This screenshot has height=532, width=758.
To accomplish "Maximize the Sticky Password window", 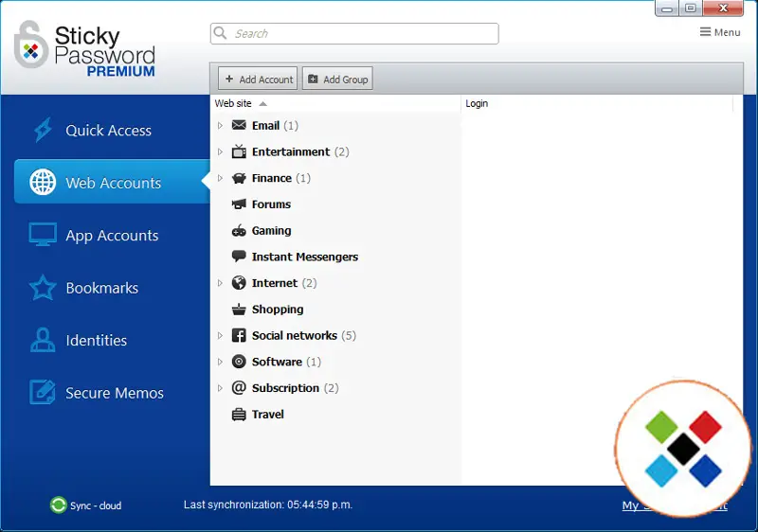I will (691, 9).
